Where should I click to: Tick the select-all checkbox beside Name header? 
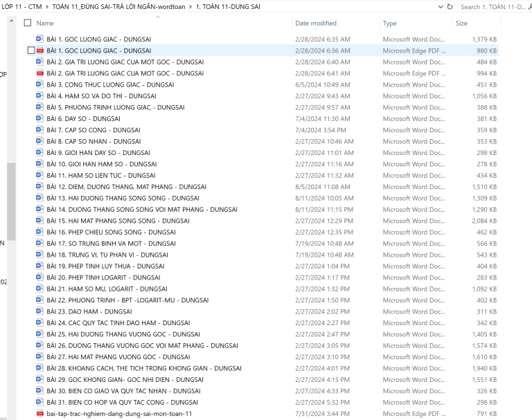[28, 23]
